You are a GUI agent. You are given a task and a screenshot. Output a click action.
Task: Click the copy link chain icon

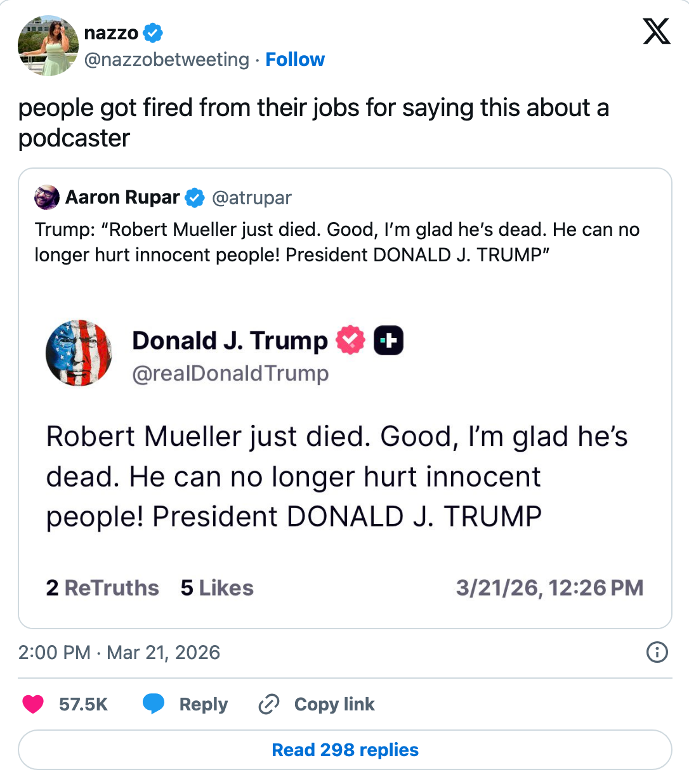269,704
